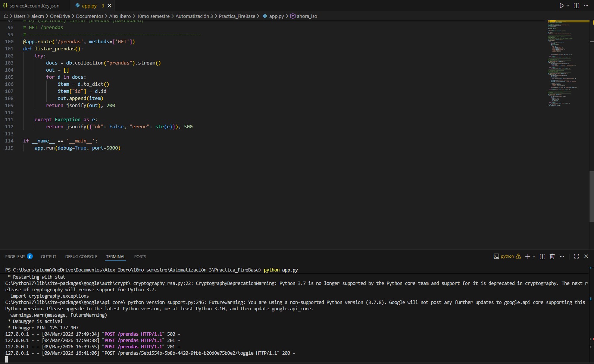This screenshot has height=364, width=594.
Task: Click ahora_iso symbol in breadcrumb
Action: 307,16
